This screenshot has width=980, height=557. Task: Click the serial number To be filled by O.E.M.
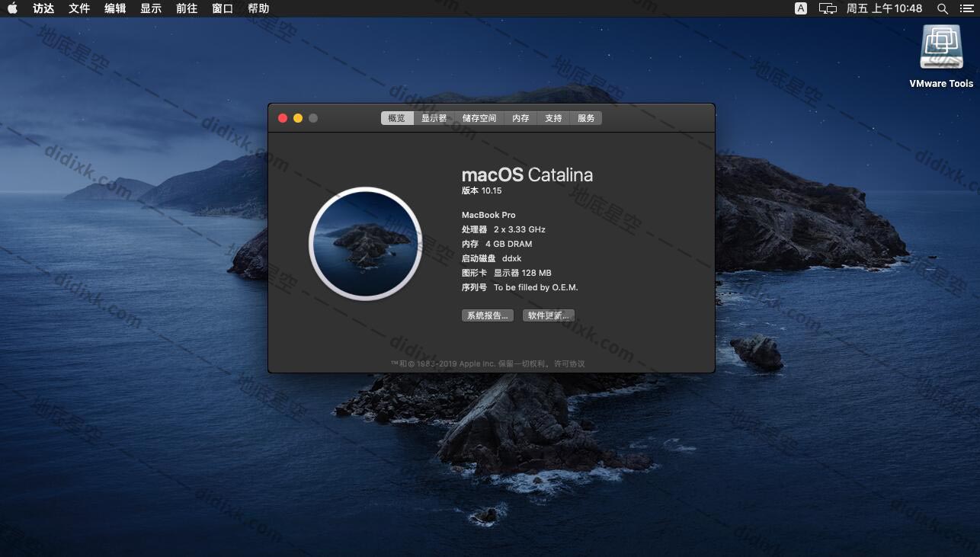pyautogui.click(x=536, y=287)
